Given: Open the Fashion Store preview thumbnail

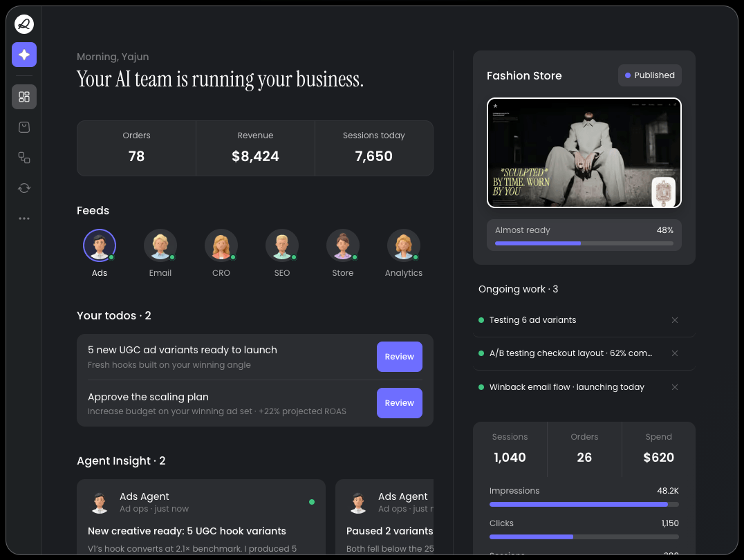Looking at the screenshot, I should point(584,153).
